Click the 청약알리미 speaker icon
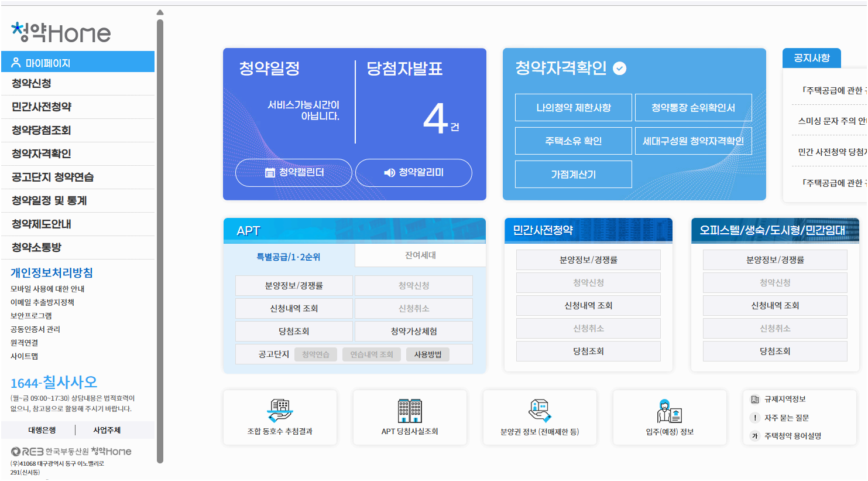 (x=389, y=172)
